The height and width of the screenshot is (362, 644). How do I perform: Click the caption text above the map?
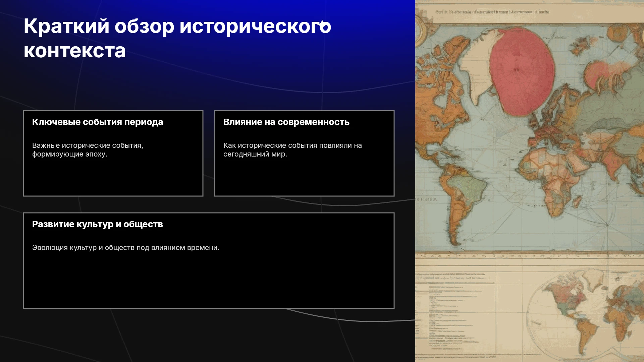492,12
